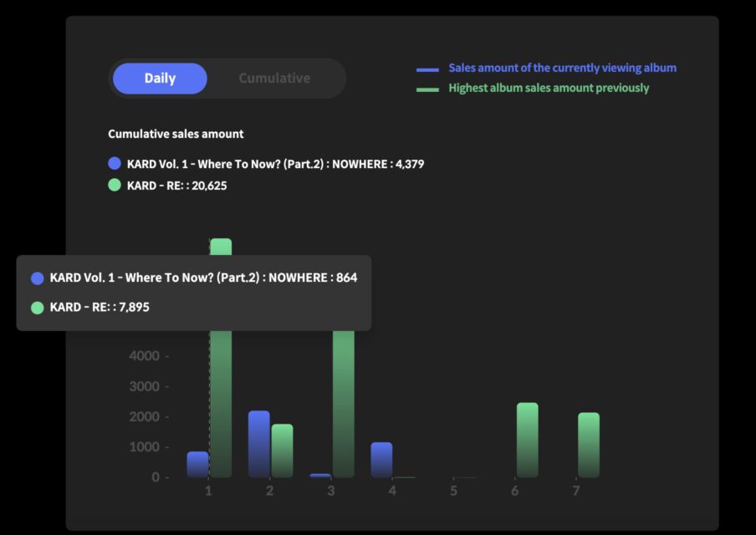Click green dot beside KARD - RE: : 20,625
Viewport: 756px width, 535px height.
115,185
